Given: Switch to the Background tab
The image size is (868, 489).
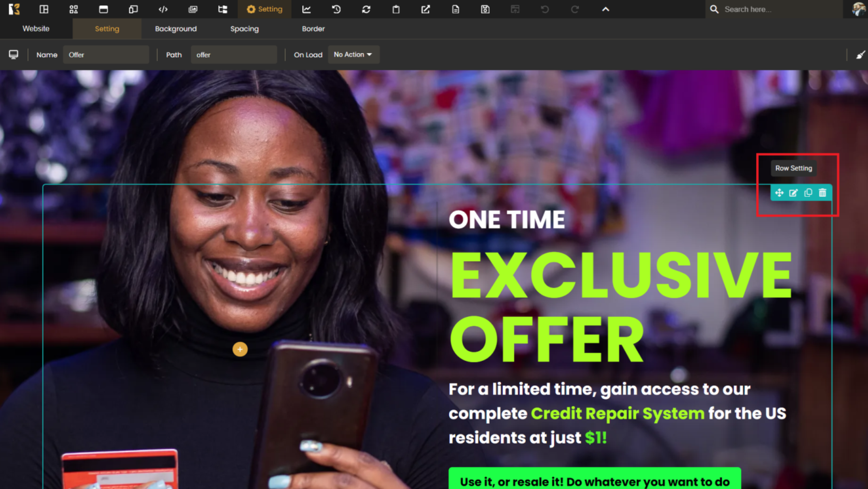Looking at the screenshot, I should 176,28.
